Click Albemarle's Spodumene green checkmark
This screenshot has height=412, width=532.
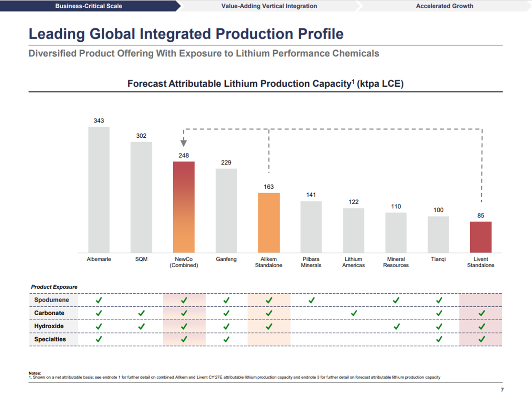99,300
